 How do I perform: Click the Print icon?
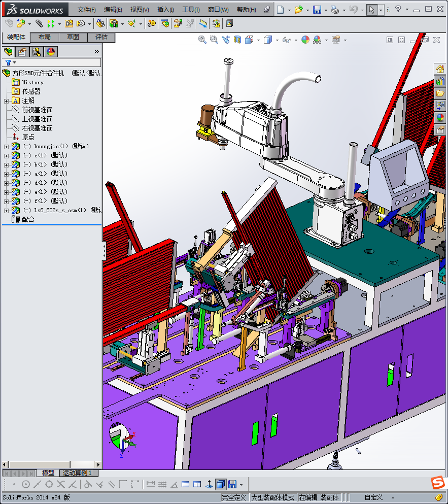[x=335, y=10]
